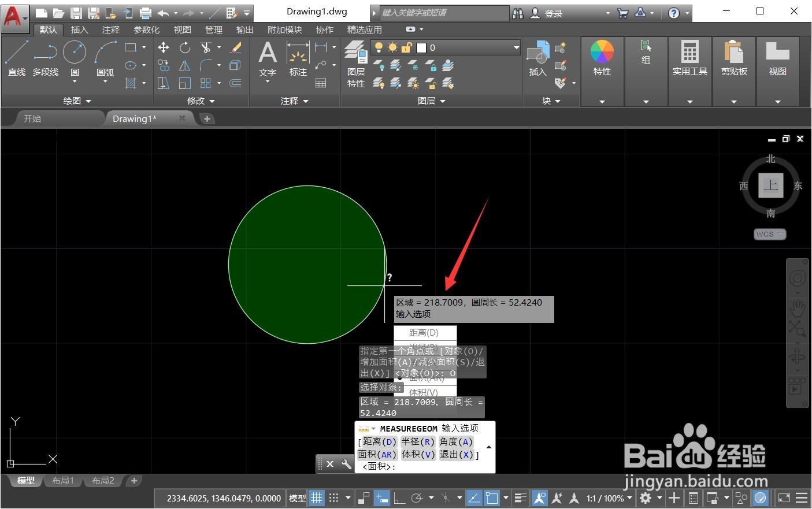This screenshot has width=812, height=509.
Task: Choose Angle 角度(A) in command line
Action: pos(456,442)
